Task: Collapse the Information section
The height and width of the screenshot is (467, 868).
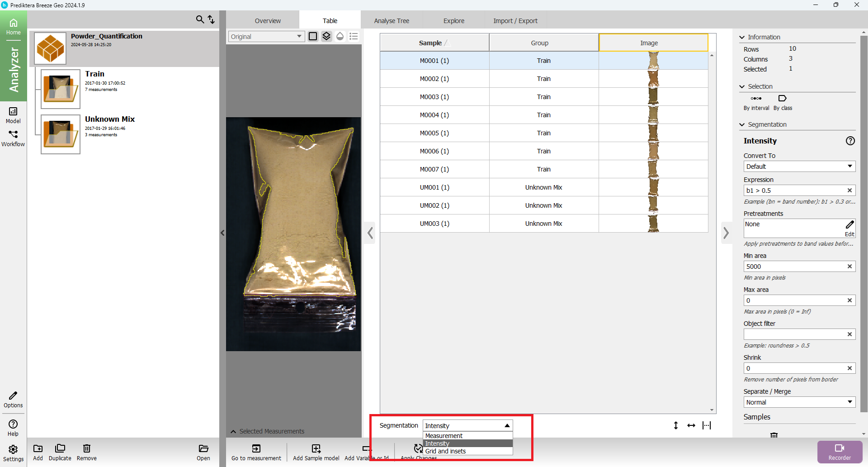Action: coord(742,37)
